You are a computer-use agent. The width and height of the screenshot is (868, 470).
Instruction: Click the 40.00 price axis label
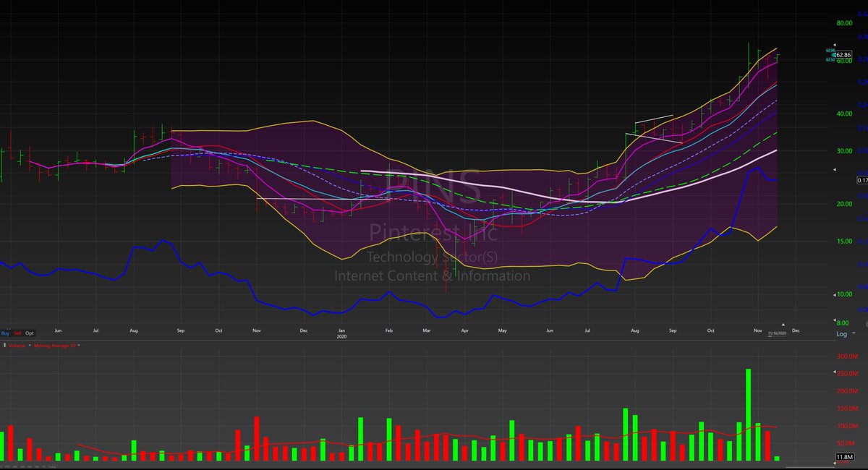click(x=844, y=114)
